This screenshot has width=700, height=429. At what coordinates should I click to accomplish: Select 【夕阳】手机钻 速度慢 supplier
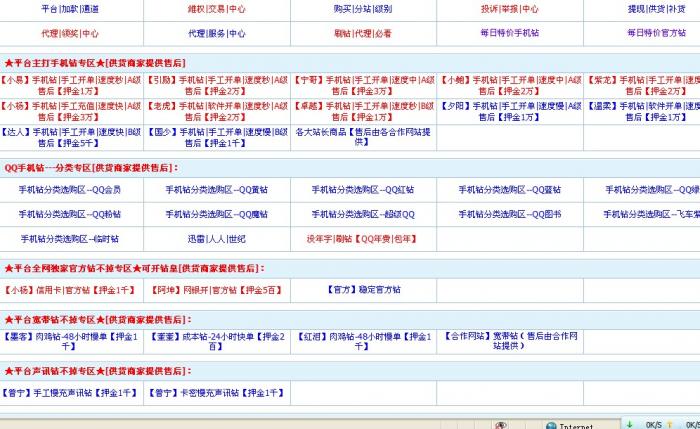tap(510, 111)
